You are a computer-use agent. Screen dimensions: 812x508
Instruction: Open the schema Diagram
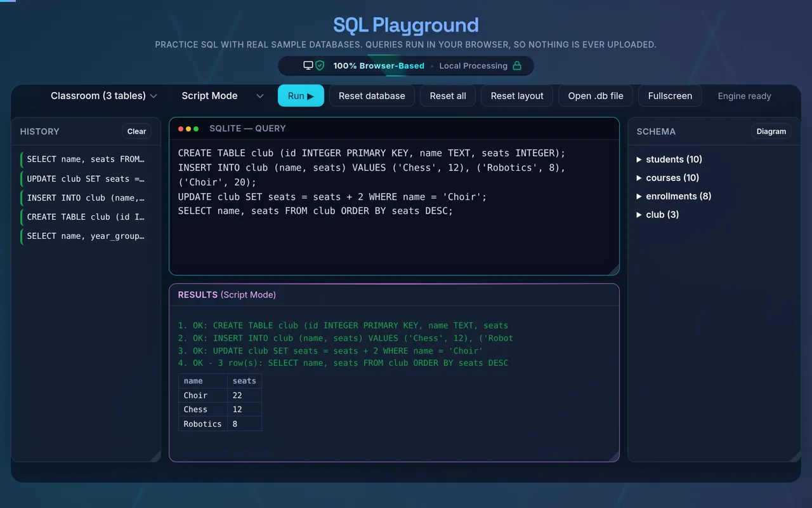pyautogui.click(x=771, y=131)
